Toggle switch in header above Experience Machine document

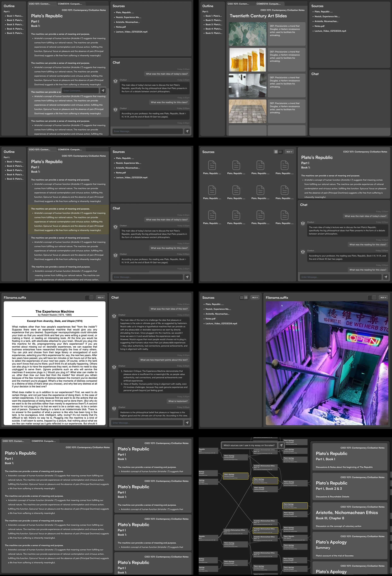pyautogui.click(x=89, y=297)
